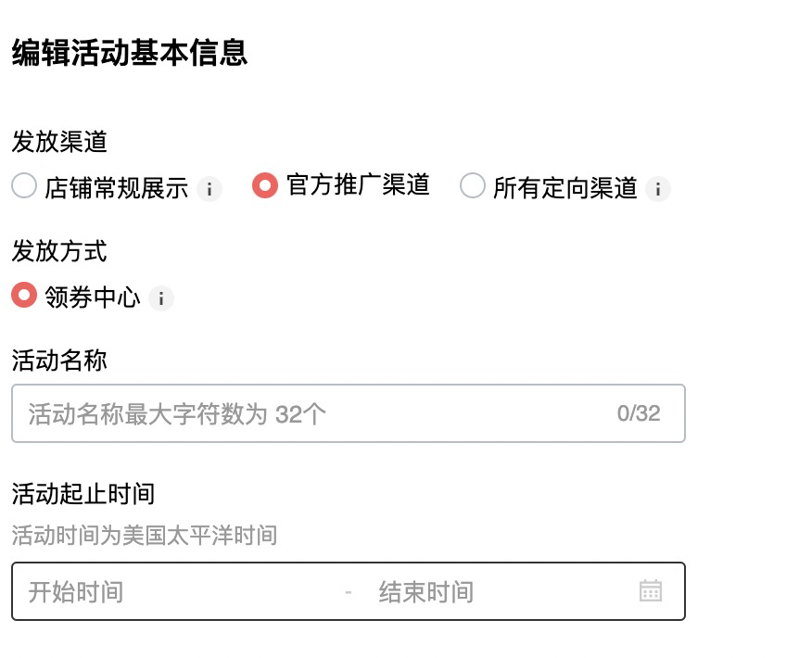812x658 pixels.
Task: Click the dash between start and end time
Action: tap(349, 591)
